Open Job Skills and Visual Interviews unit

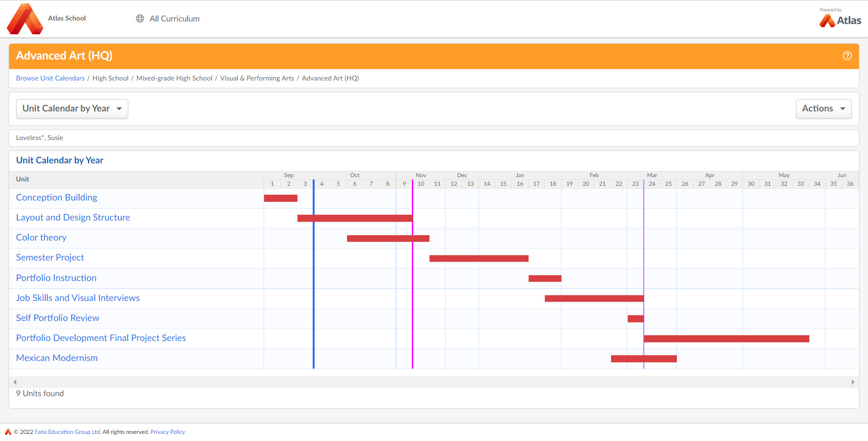pos(78,298)
